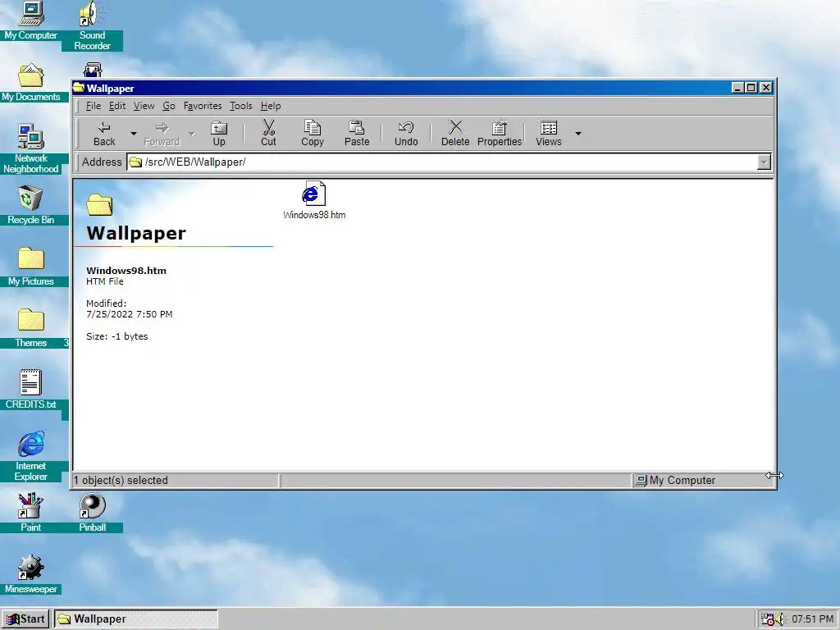Open My Computer desktop icon
840x630 pixels.
[x=30, y=21]
